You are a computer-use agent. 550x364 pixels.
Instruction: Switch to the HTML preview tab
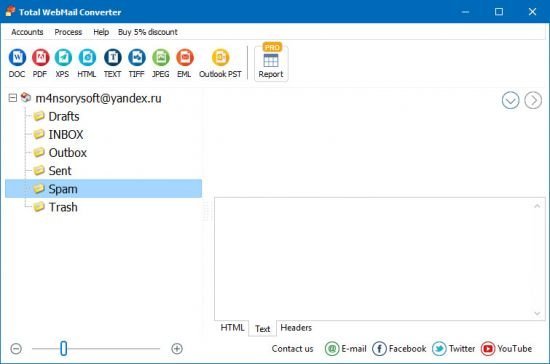(x=232, y=328)
